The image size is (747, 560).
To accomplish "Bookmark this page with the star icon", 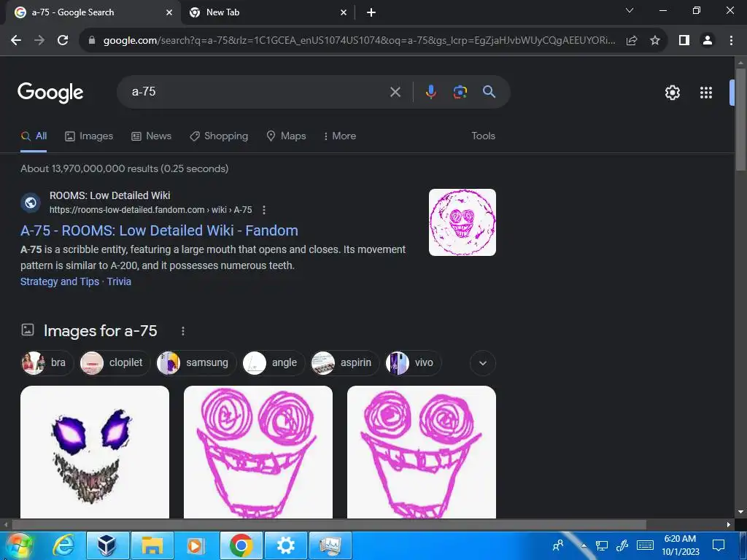I will coord(655,41).
